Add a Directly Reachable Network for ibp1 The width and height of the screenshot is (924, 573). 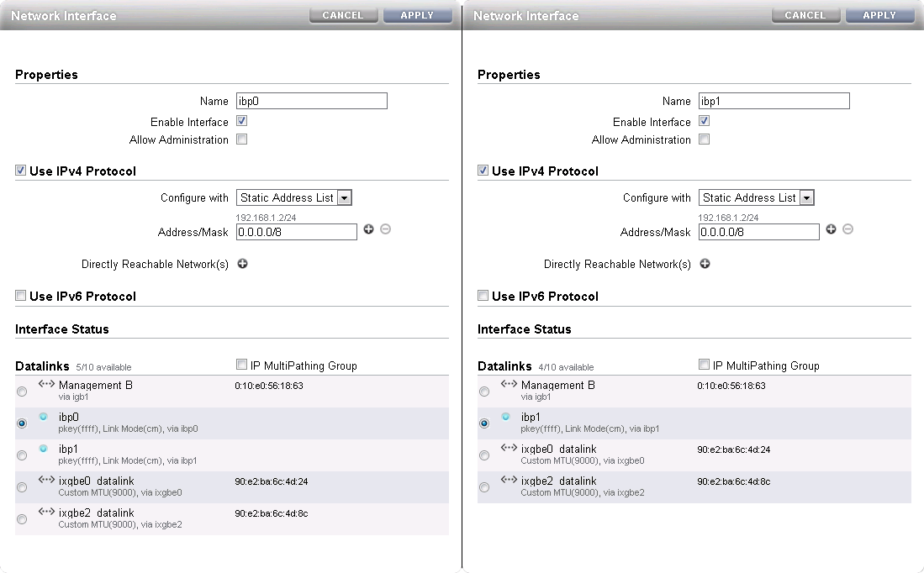click(x=705, y=264)
